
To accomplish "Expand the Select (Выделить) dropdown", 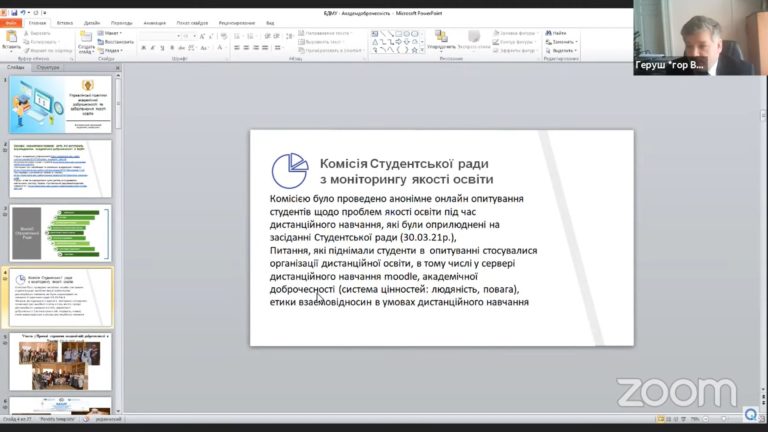I will [x=562, y=50].
